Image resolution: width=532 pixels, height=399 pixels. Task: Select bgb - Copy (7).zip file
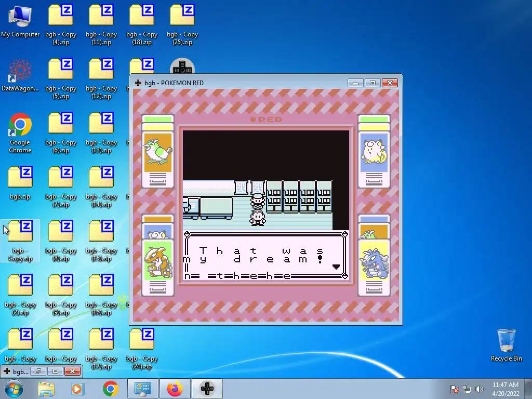pos(61,187)
